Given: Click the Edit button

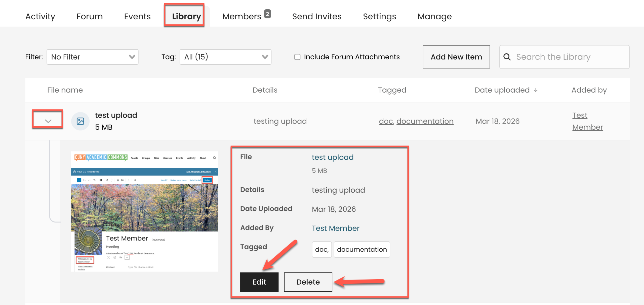Looking at the screenshot, I should coord(259,282).
